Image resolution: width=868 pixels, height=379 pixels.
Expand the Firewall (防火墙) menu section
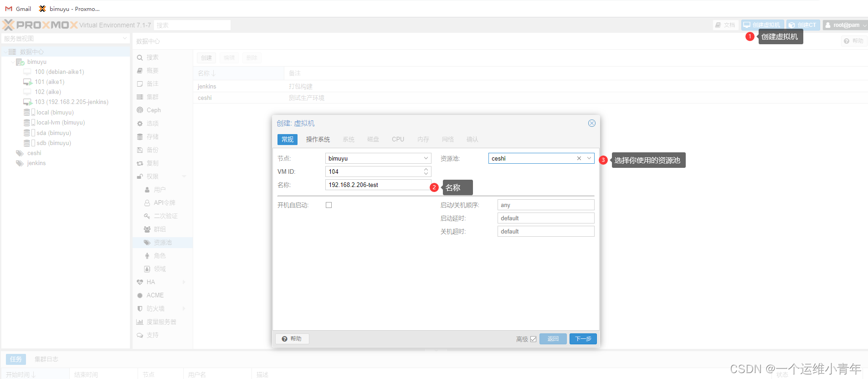[x=184, y=309]
